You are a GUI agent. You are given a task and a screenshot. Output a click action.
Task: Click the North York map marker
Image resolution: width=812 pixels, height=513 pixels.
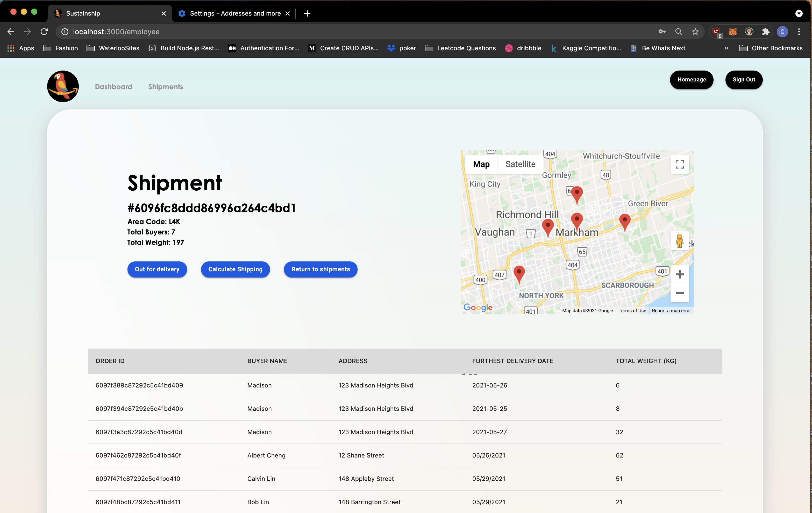[519, 273]
